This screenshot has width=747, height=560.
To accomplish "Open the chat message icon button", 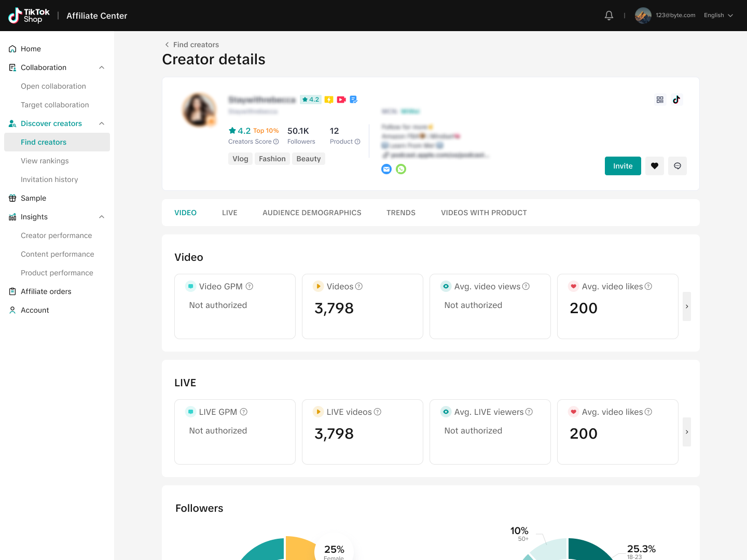I will click(677, 166).
